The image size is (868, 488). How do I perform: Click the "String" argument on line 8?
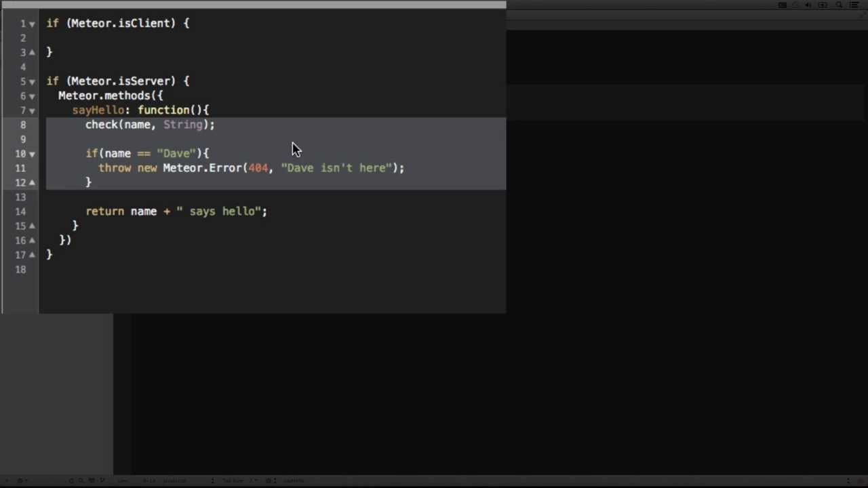(x=182, y=124)
